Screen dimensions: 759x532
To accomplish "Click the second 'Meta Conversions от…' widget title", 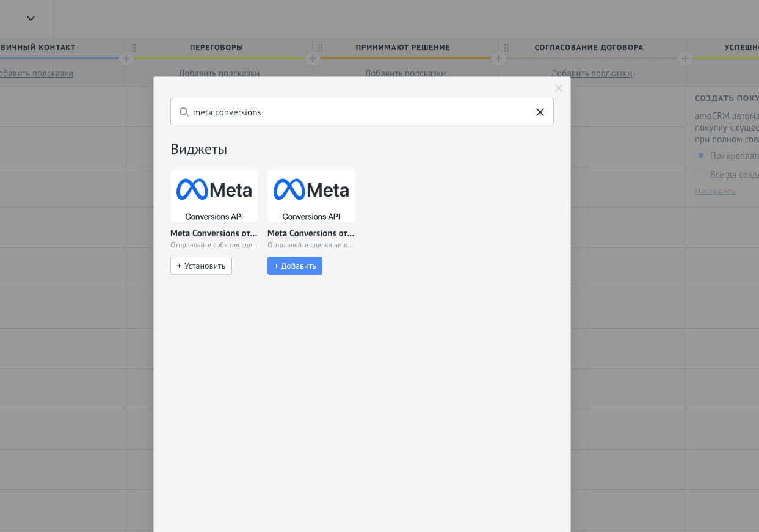I will 311,233.
